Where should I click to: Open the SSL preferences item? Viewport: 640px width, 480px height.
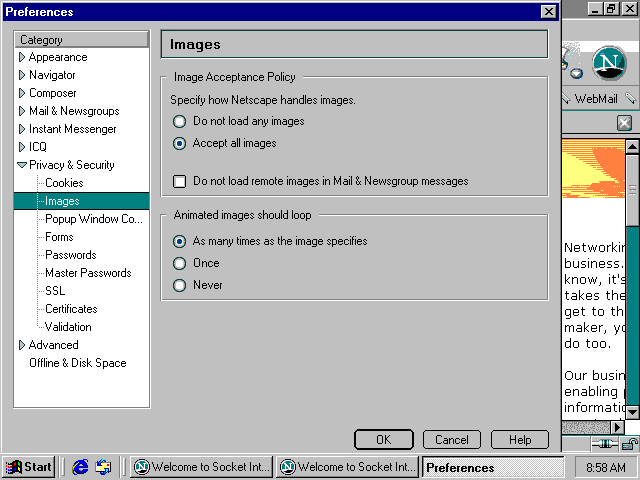55,291
